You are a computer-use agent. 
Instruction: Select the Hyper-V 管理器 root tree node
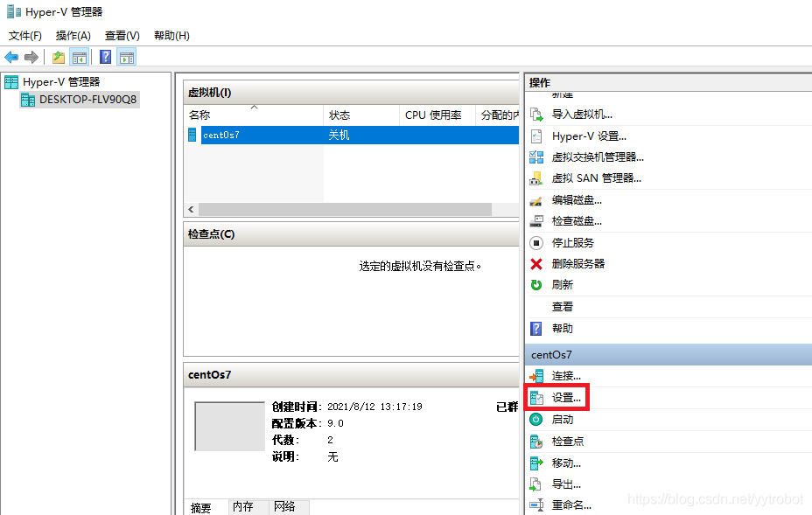61,82
